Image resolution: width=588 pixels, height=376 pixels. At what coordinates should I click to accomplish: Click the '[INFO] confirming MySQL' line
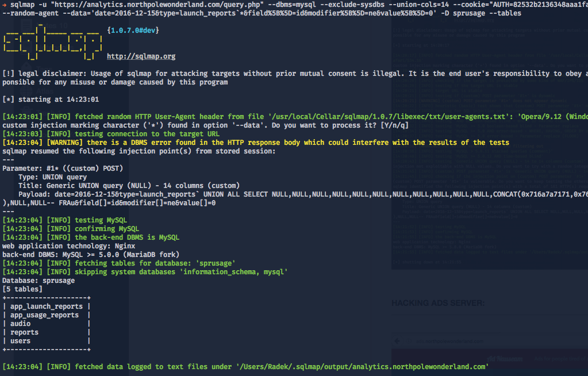click(x=71, y=229)
